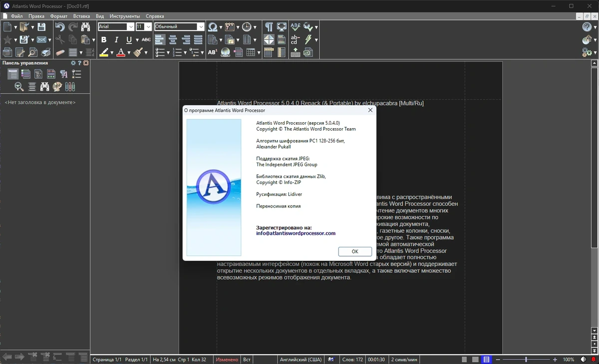Open the Правка menu

pos(36,16)
